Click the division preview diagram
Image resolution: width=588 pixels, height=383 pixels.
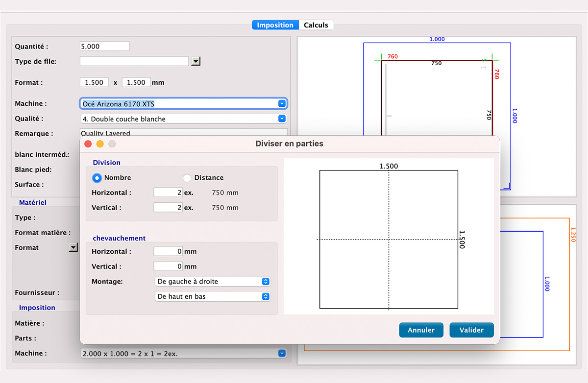click(x=389, y=239)
